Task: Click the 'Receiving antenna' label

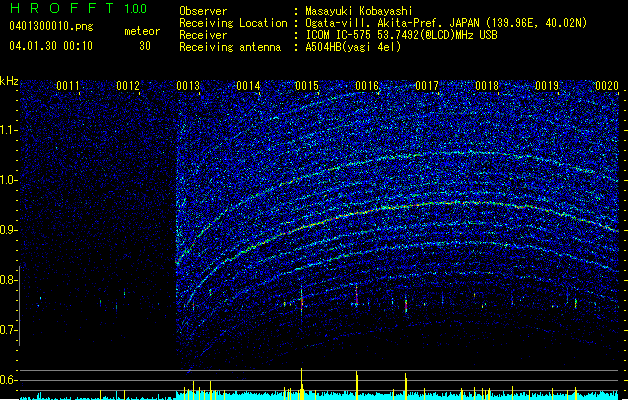Action: pyautogui.click(x=230, y=47)
